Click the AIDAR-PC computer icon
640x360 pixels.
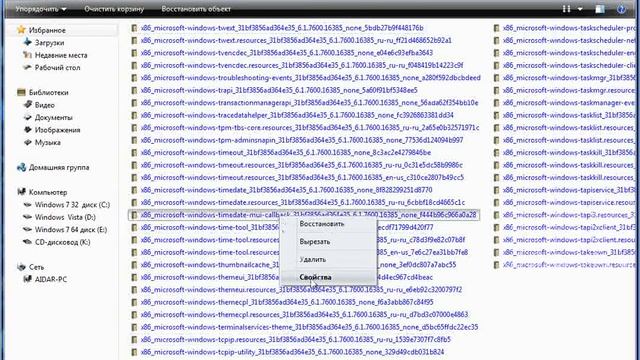27,279
